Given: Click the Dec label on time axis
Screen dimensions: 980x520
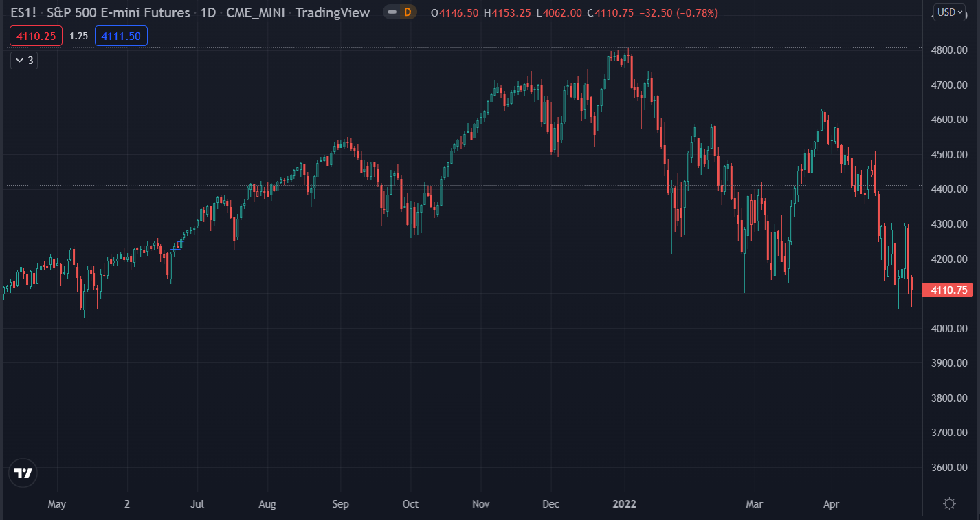Looking at the screenshot, I should coord(551,504).
